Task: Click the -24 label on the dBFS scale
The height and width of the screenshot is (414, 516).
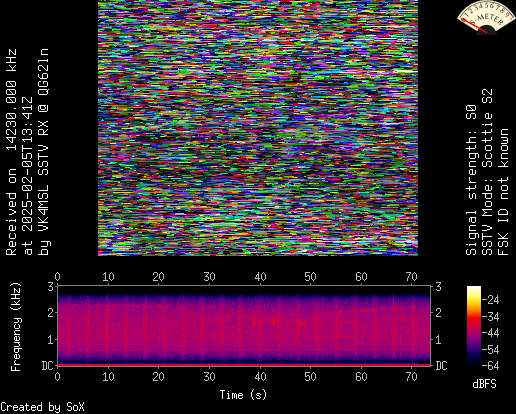Action: [x=491, y=300]
